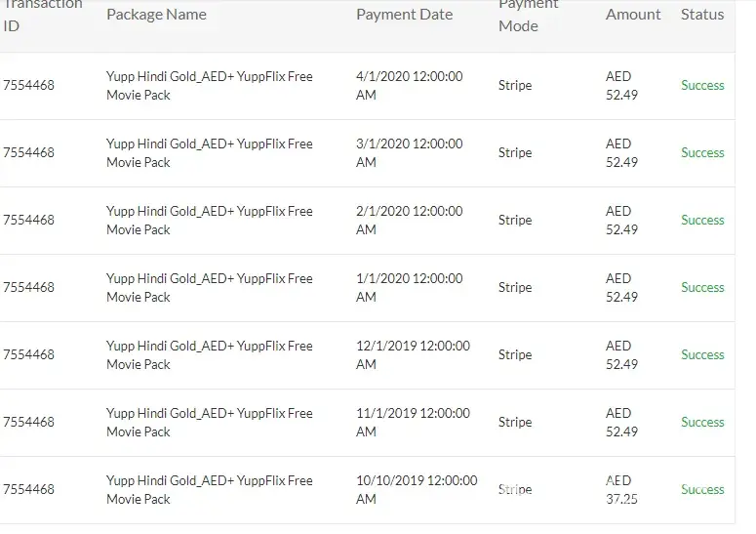Click Stripe payment mode in the 2/1/2020 row

coord(515,221)
